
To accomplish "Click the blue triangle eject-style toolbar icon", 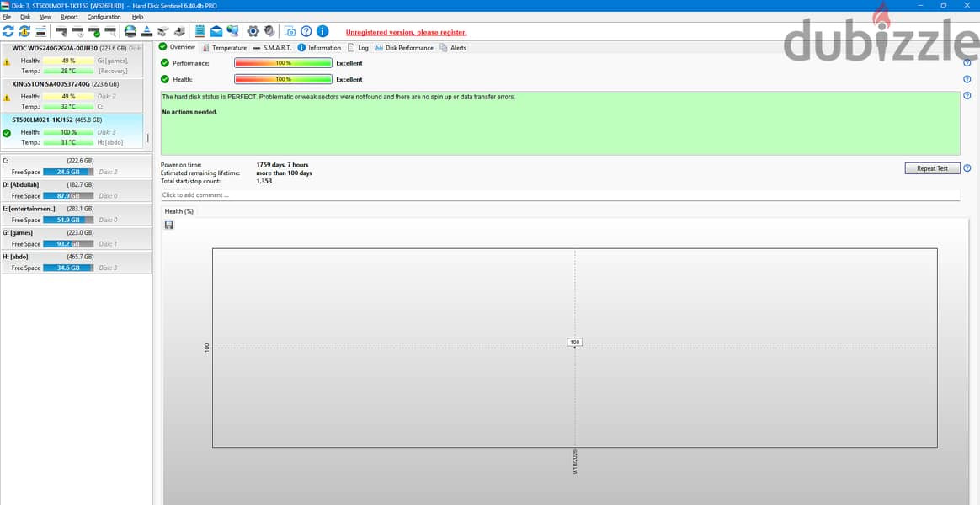I will [146, 30].
